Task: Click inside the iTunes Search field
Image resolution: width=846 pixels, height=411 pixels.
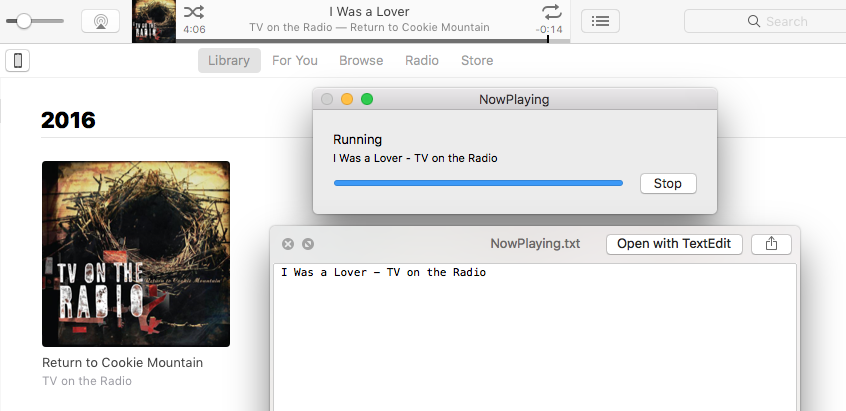Action: [x=765, y=21]
